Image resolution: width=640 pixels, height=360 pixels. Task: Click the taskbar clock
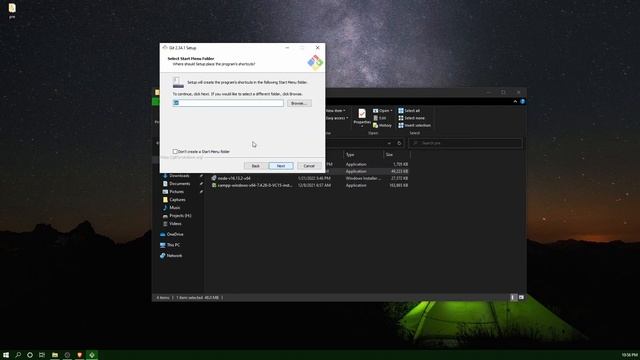coord(629,355)
